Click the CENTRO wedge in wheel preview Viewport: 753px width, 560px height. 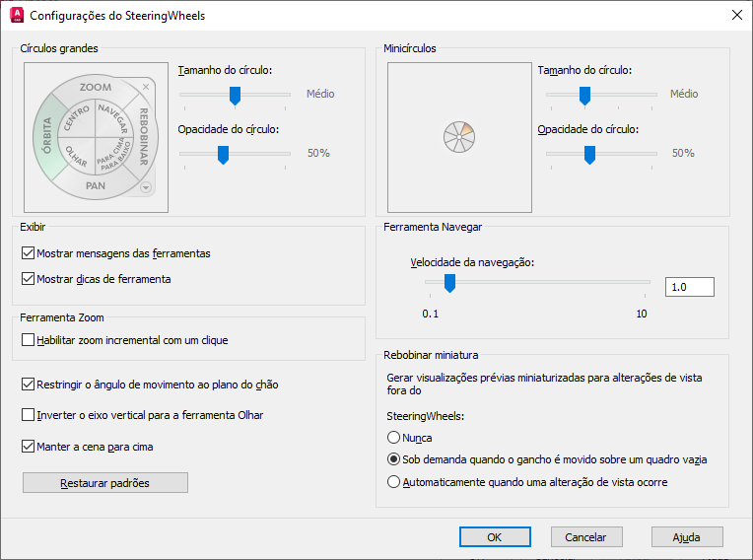[77, 118]
